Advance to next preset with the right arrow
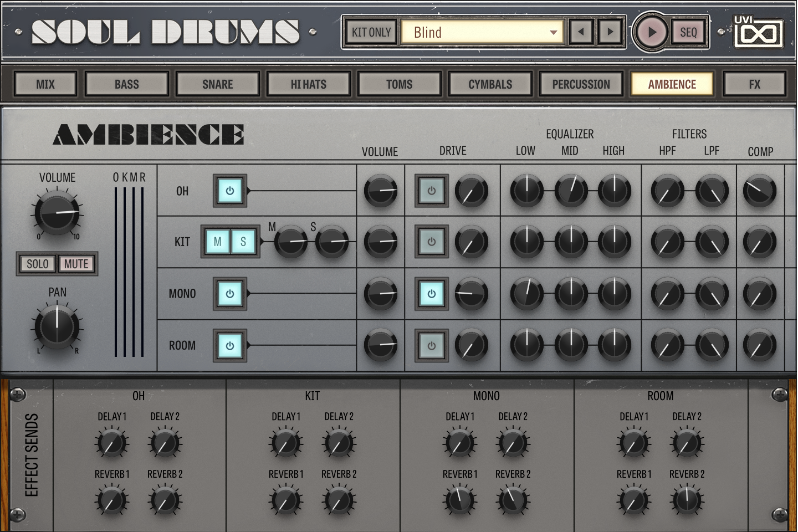Viewport: 798px width, 532px height. (x=610, y=32)
